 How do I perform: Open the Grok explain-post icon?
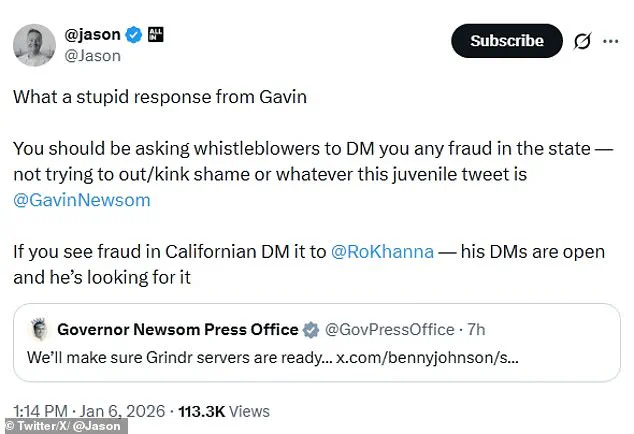[579, 41]
